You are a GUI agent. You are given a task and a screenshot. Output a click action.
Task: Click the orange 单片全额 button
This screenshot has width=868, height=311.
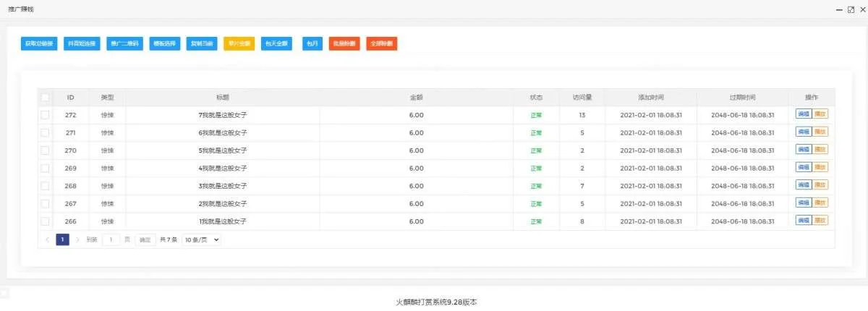tap(239, 43)
